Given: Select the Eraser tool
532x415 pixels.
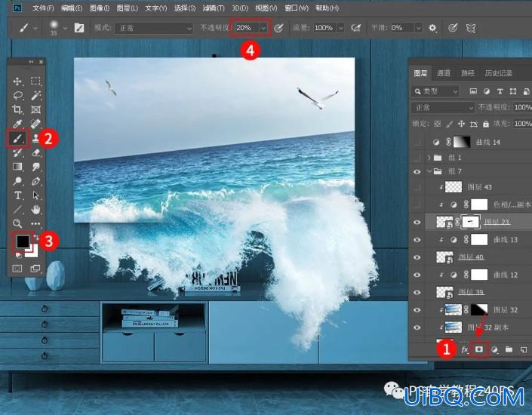Looking at the screenshot, I should [35, 152].
